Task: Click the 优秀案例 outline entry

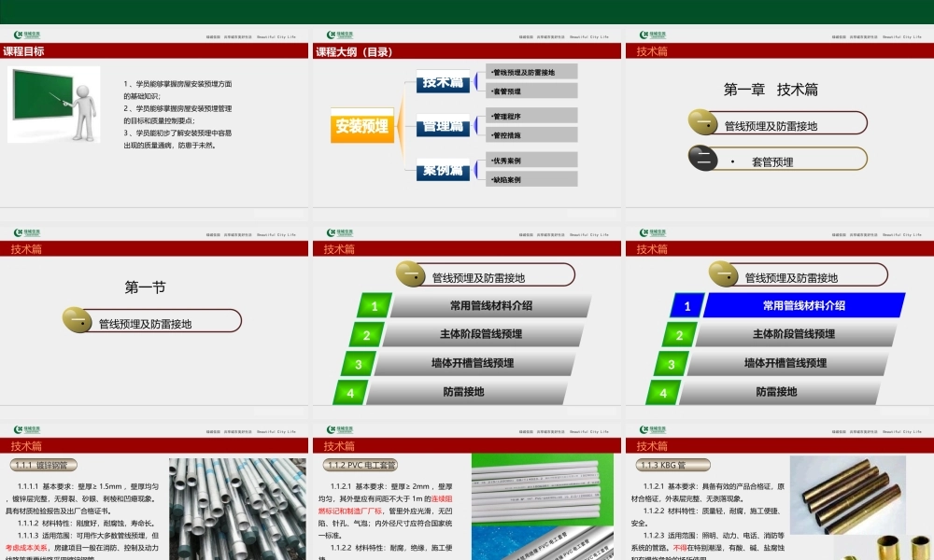Action: 531,161
